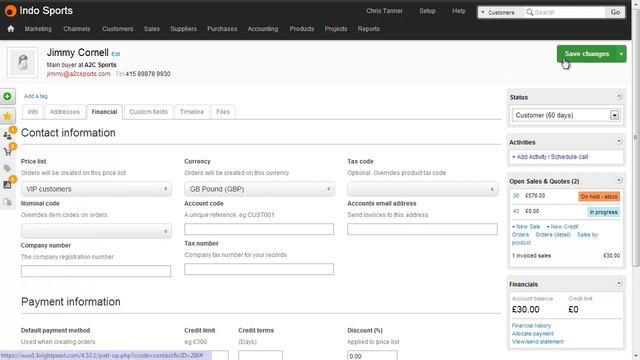Click the Accounts email address field

(x=422, y=229)
